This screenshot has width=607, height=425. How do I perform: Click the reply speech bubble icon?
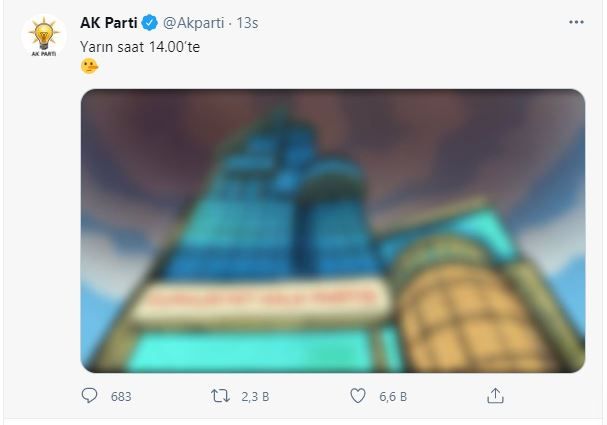(x=89, y=396)
